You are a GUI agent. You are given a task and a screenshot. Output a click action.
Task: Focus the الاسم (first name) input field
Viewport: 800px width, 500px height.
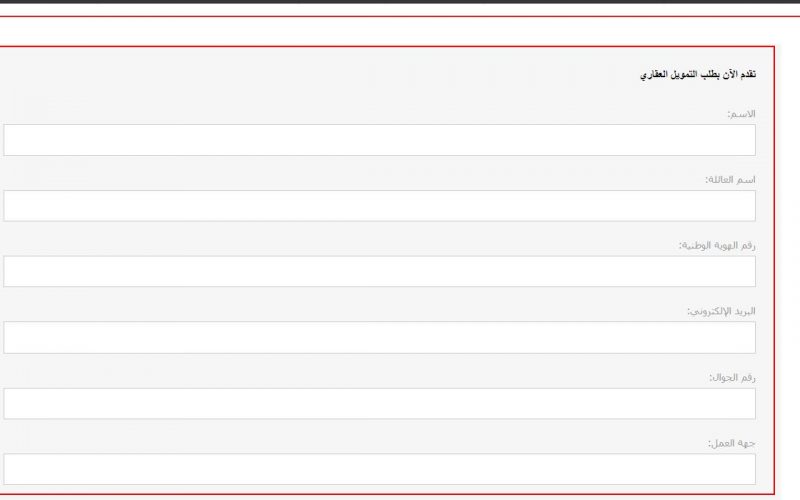tap(380, 140)
